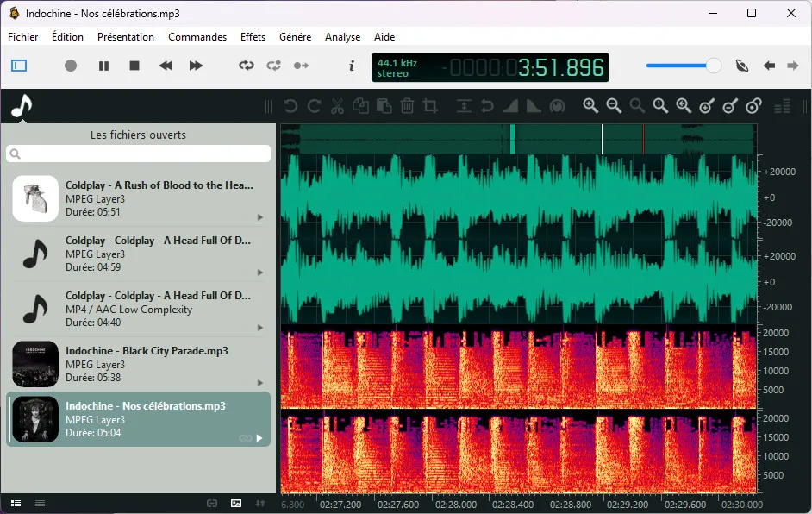The width and height of the screenshot is (812, 514).
Task: Open the Commandes menu
Action: (197, 37)
